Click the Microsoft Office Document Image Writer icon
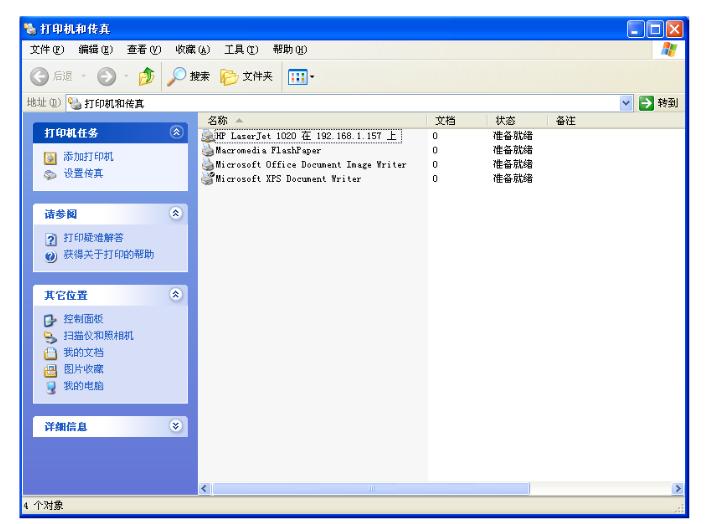 tap(208, 164)
